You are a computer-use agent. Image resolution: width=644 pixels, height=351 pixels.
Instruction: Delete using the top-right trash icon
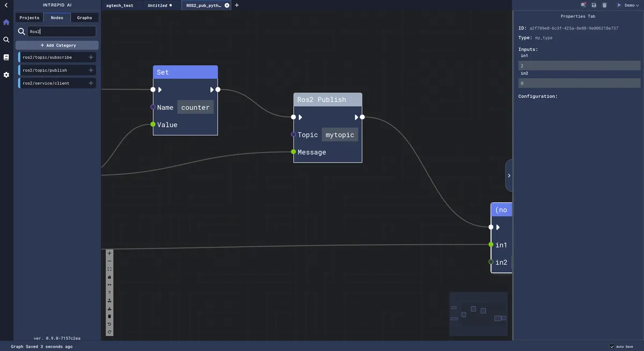coord(604,5)
